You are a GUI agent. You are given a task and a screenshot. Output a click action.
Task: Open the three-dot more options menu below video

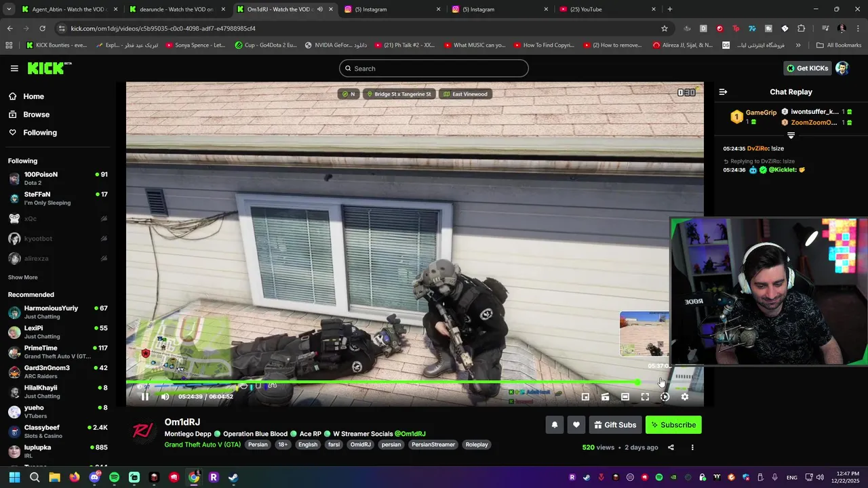(x=692, y=447)
